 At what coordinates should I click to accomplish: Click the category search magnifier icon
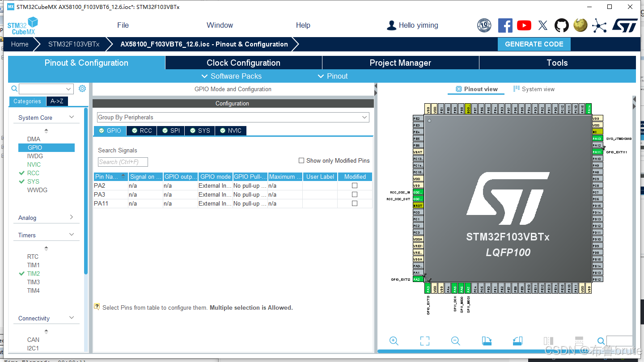(x=14, y=88)
